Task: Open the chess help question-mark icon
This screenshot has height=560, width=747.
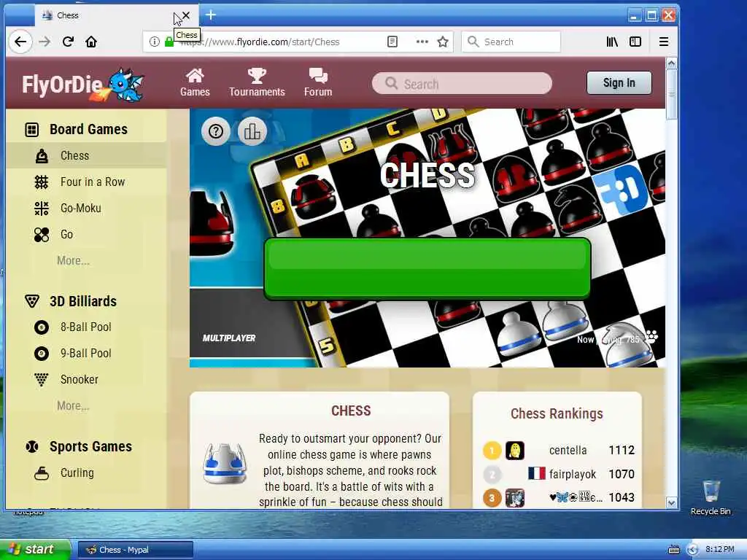Action: [x=216, y=131]
